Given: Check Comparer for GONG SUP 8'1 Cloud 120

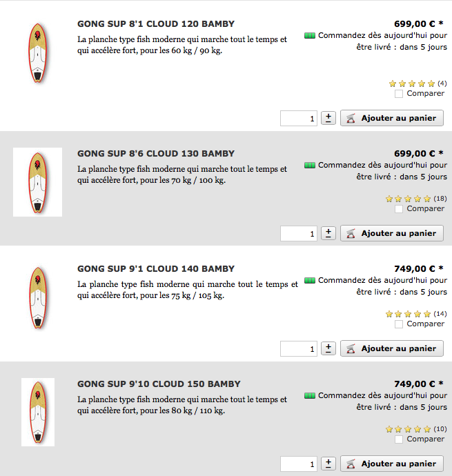Looking at the screenshot, I should (x=399, y=94).
